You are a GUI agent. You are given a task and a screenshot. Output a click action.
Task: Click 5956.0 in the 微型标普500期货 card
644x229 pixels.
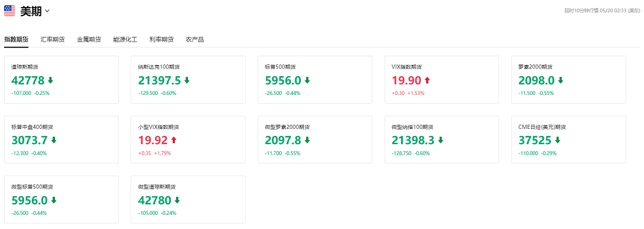click(x=30, y=201)
